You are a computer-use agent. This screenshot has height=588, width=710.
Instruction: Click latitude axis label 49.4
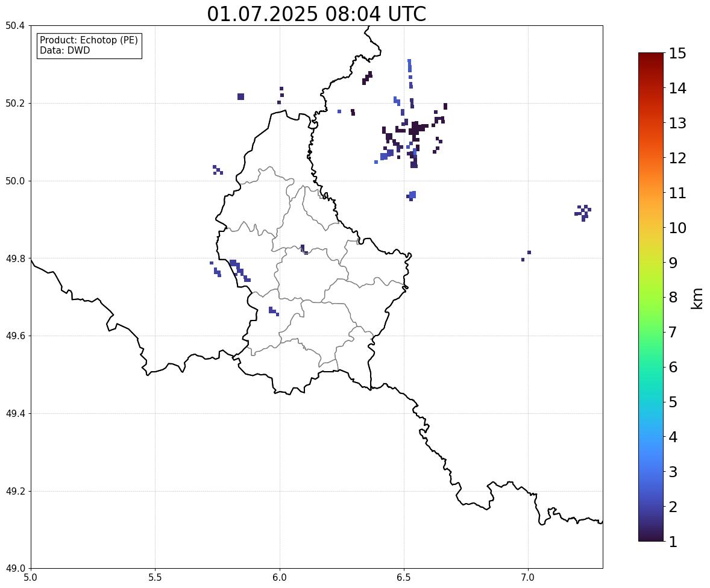[x=15, y=413]
